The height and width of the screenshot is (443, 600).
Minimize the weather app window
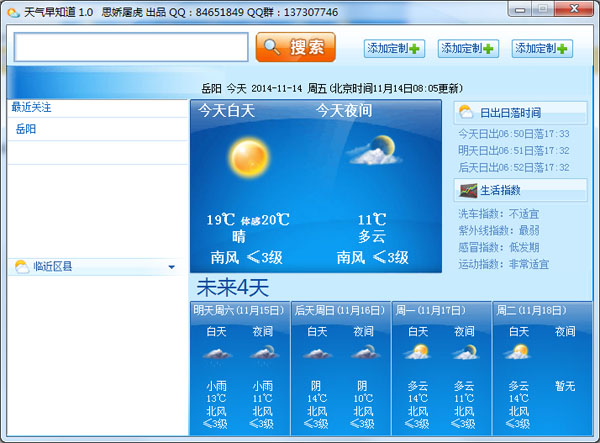pos(520,9)
